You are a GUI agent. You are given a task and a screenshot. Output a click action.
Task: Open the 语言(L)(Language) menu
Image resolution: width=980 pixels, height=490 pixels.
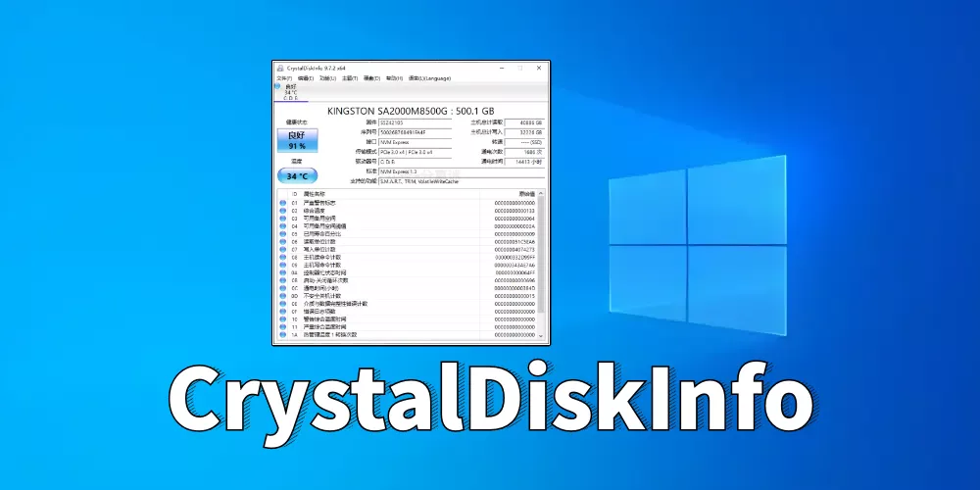429,78
